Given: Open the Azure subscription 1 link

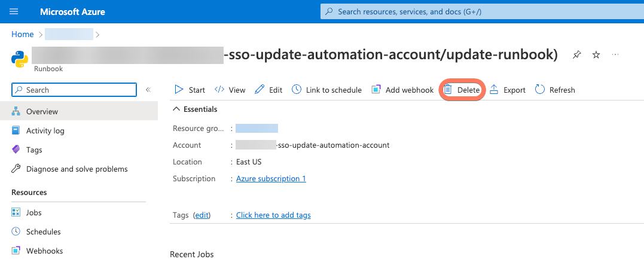Looking at the screenshot, I should tap(271, 179).
